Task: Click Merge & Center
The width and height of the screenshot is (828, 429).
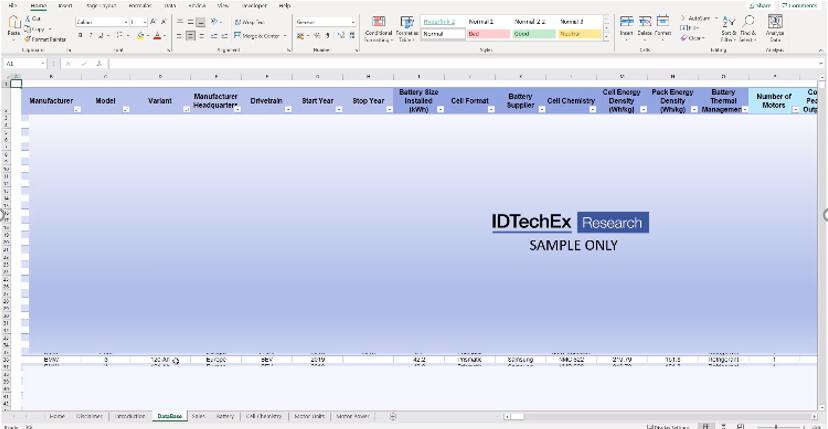Action: [260, 35]
